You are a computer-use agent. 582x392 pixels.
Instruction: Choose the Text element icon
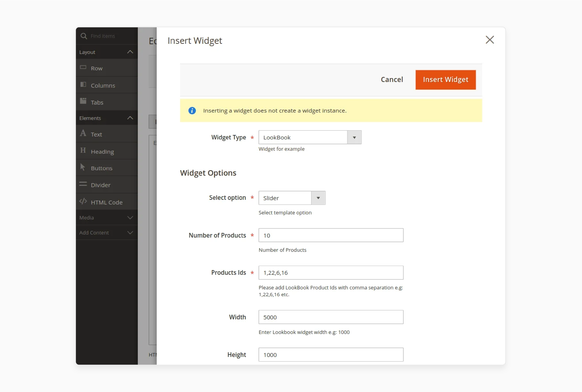point(83,133)
